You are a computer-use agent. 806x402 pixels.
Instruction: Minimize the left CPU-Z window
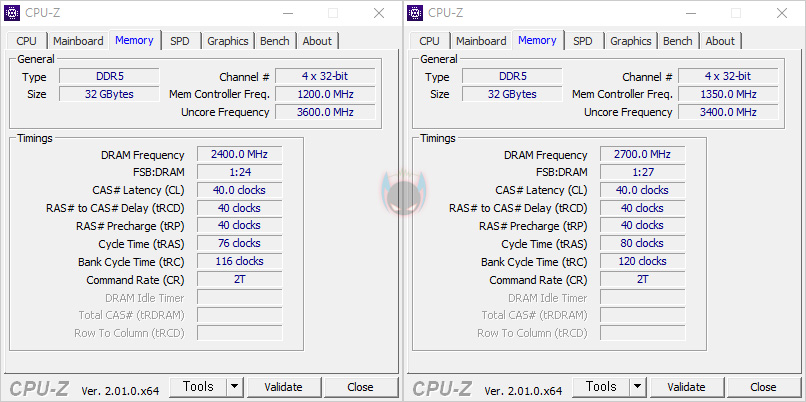[286, 13]
